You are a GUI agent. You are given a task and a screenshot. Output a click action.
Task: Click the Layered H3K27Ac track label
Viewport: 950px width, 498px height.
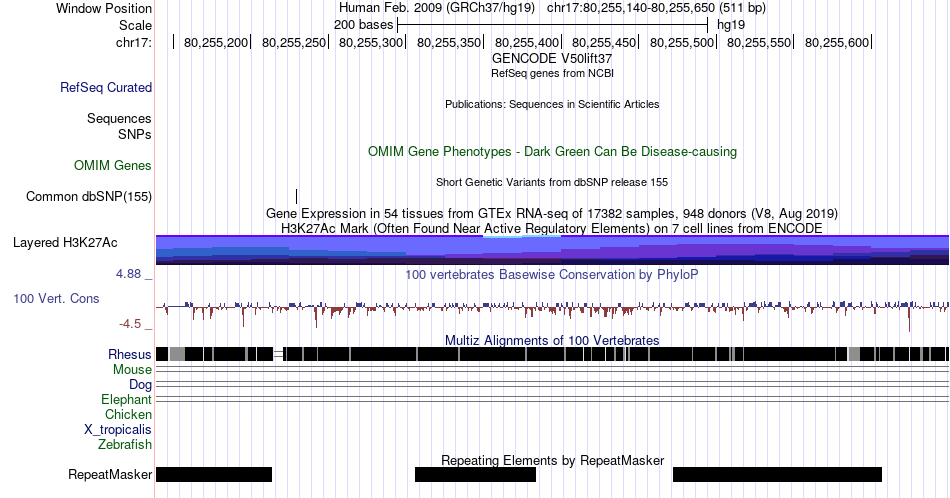click(x=65, y=242)
